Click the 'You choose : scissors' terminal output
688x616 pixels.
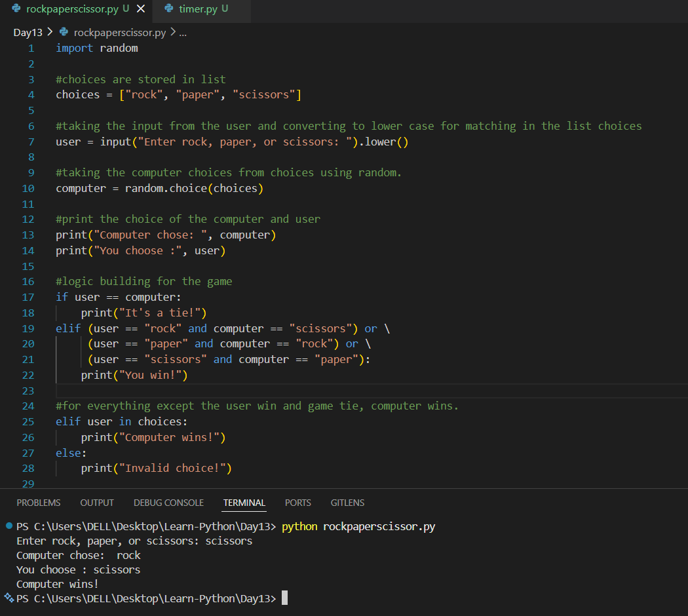[x=79, y=570]
